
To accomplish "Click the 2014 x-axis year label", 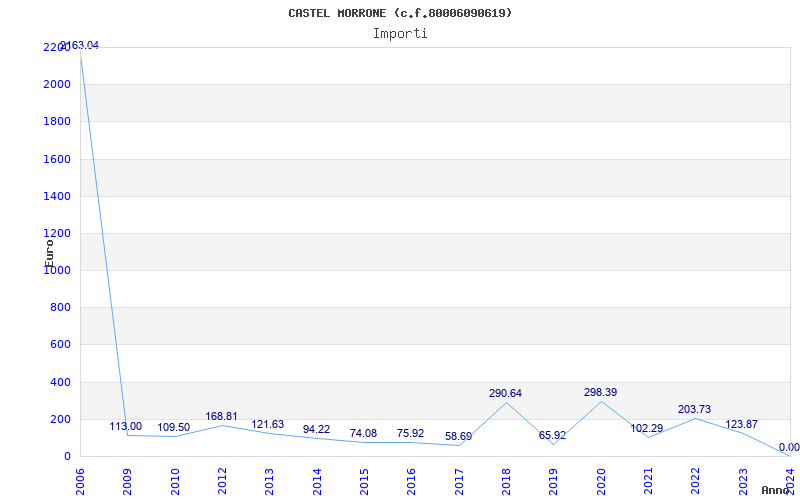I will pyautogui.click(x=317, y=482).
